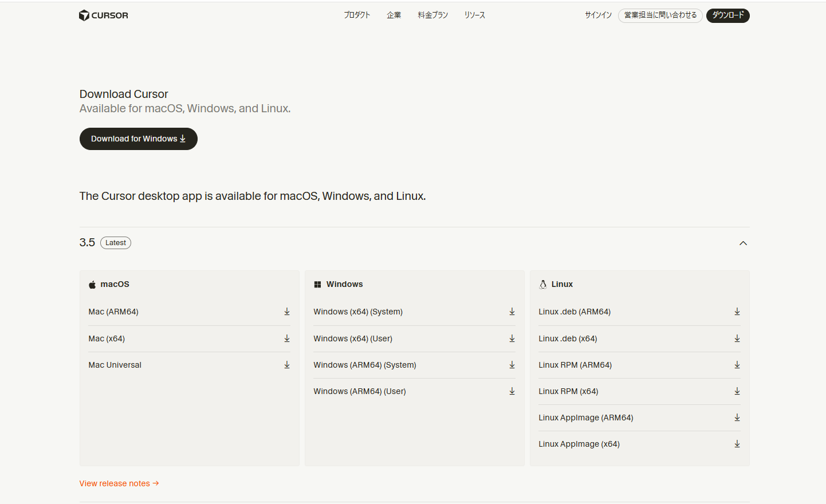826x504 pixels.
Task: Click download arrow for Linux RPM (x64)
Action: [737, 391]
